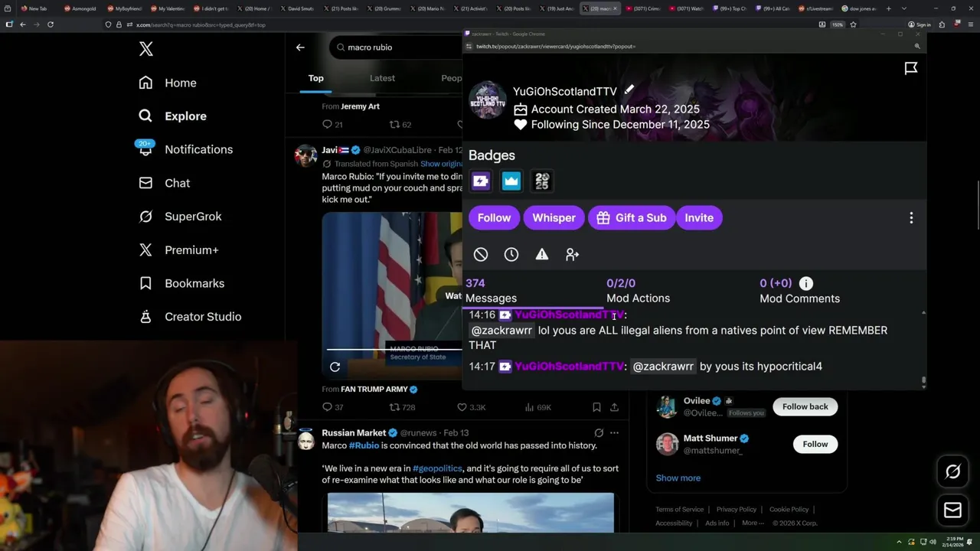Open the reply icon with 21 comments
980x551 pixels.
pos(332,124)
